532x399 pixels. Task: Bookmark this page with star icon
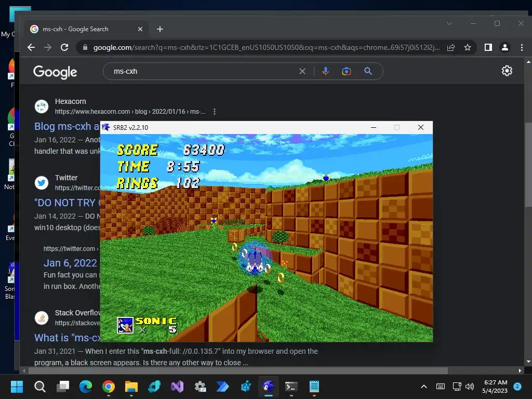point(468,47)
